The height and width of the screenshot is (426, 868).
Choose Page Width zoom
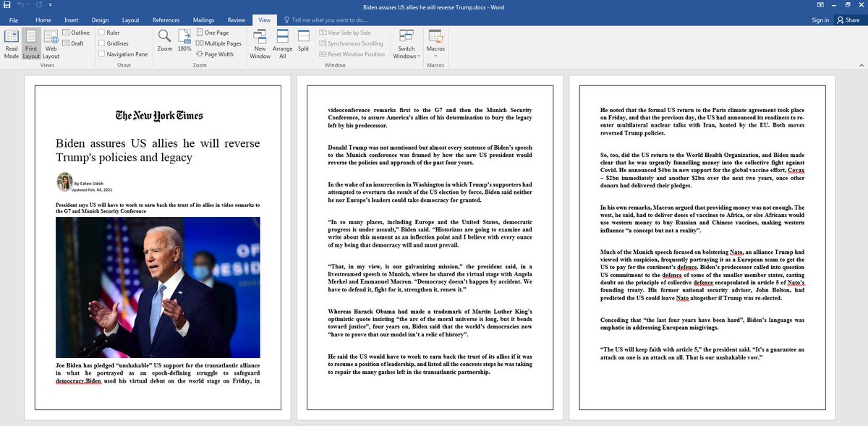click(x=214, y=54)
